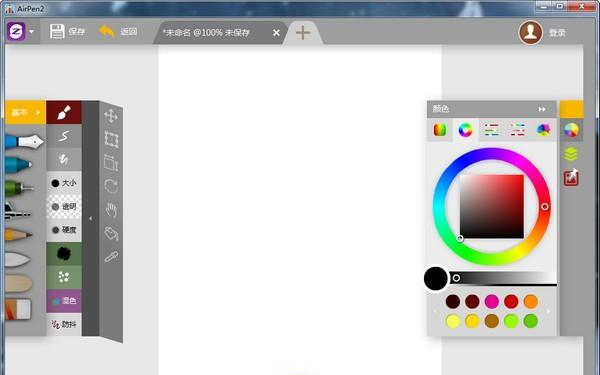The width and height of the screenshot is (600, 375).
Task: Select the green marker pen brush
Action: (x=19, y=188)
